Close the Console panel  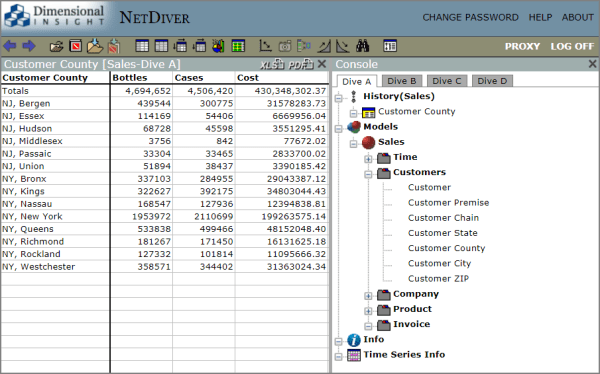pyautogui.click(x=592, y=64)
